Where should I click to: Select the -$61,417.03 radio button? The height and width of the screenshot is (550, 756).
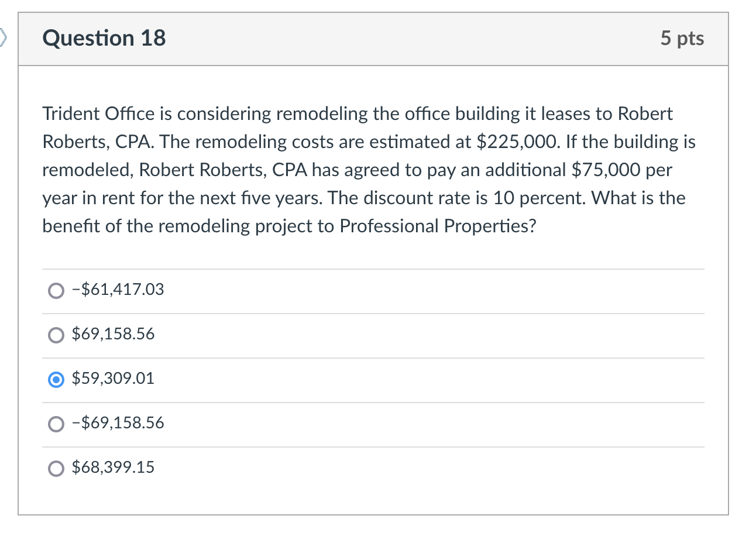click(56, 290)
